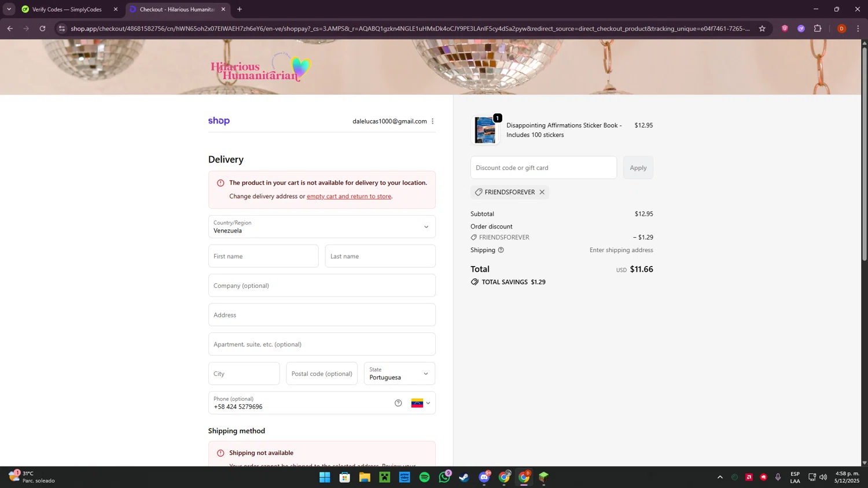Click the TOTAL SAVINGS $1.29 line
868x488 pixels.
(x=508, y=282)
